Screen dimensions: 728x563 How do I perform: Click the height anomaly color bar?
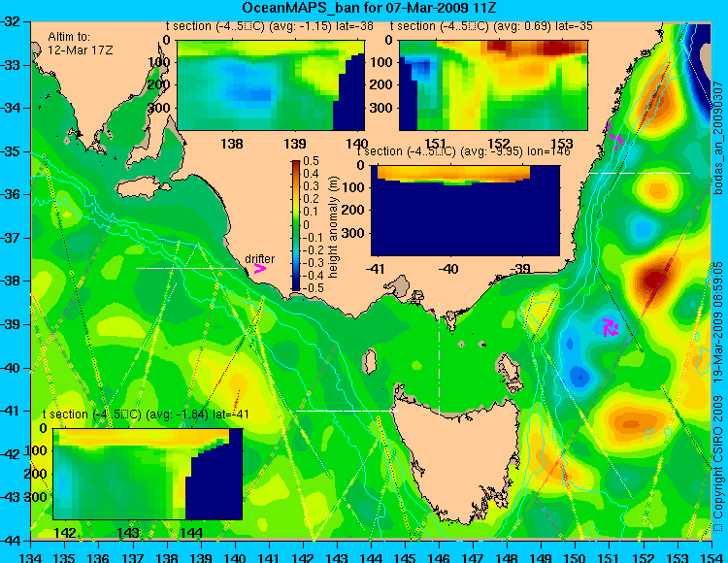296,226
